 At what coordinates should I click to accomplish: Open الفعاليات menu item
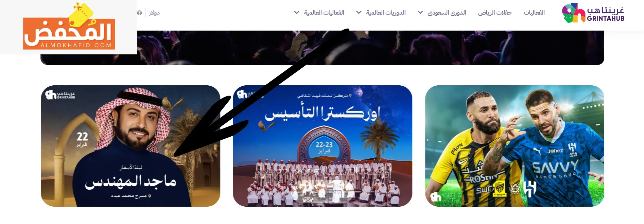(x=534, y=13)
